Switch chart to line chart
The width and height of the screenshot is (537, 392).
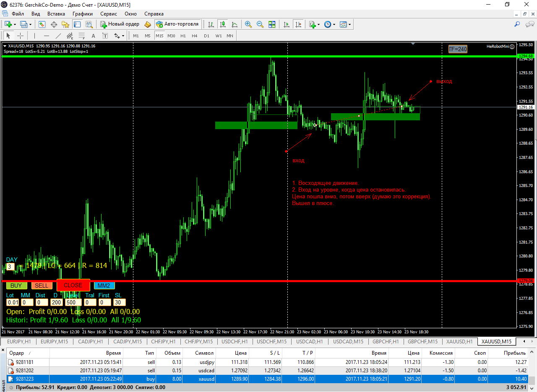(x=234, y=24)
